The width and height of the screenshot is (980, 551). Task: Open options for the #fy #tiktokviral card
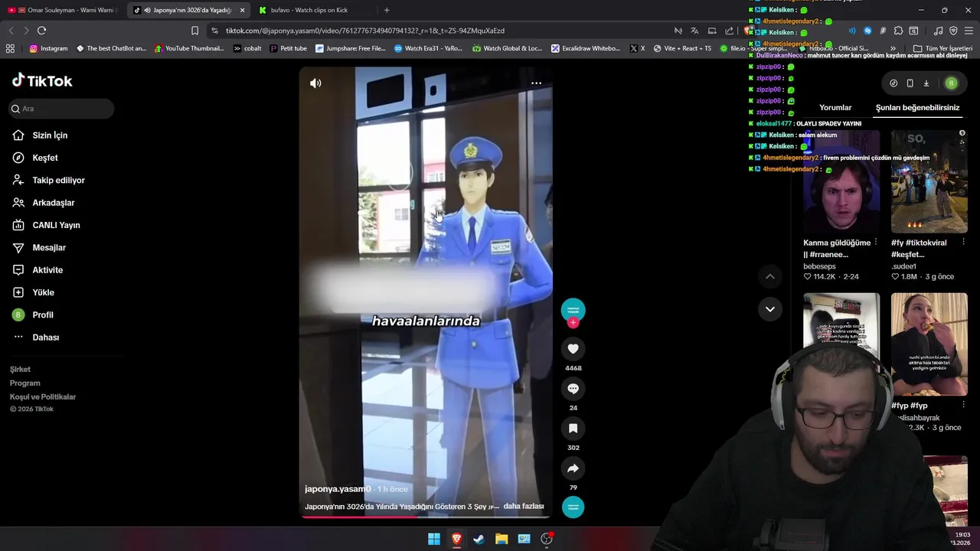(x=963, y=243)
